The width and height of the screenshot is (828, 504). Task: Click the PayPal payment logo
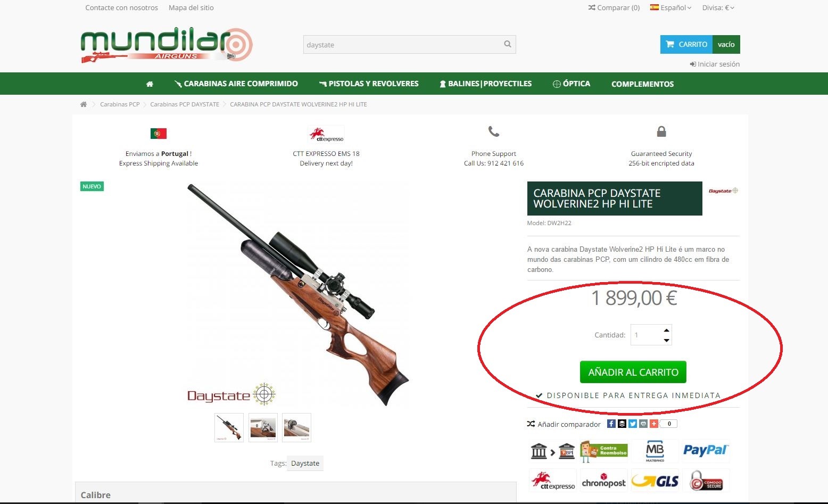click(x=706, y=450)
